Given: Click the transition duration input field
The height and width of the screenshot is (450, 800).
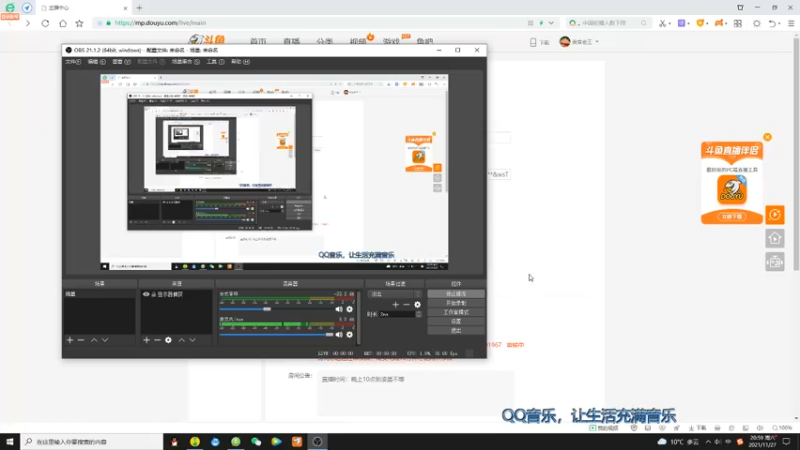Looking at the screenshot, I should pos(397,314).
